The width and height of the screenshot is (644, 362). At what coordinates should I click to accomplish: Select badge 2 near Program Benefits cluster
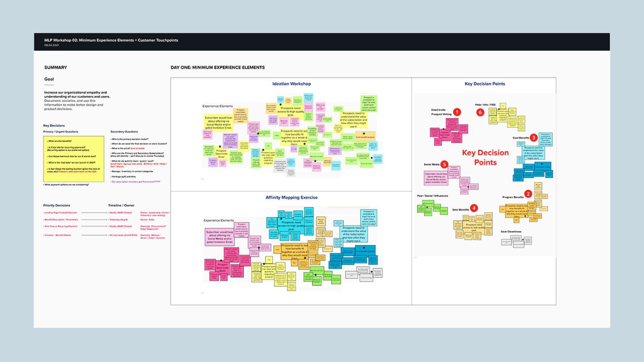(528, 194)
